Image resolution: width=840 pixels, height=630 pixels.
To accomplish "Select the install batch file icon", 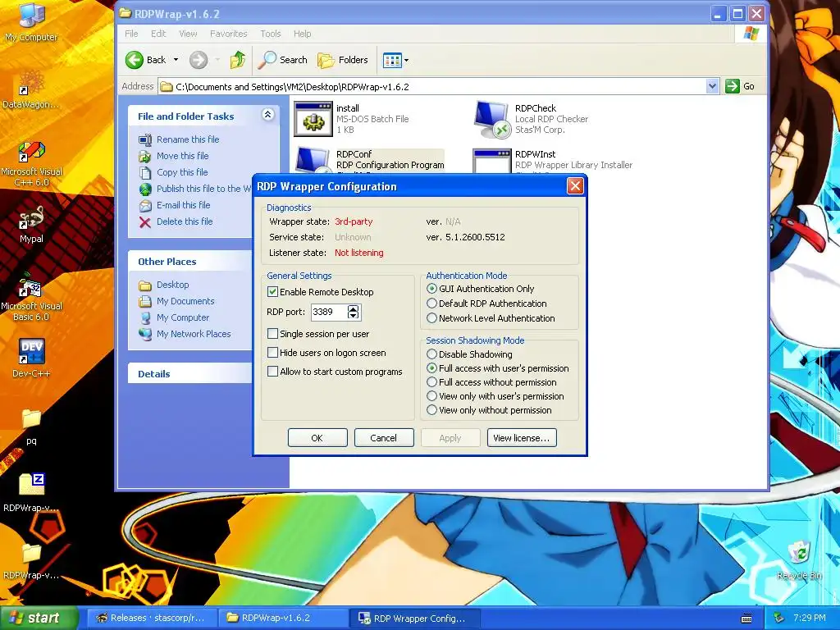I will point(313,119).
